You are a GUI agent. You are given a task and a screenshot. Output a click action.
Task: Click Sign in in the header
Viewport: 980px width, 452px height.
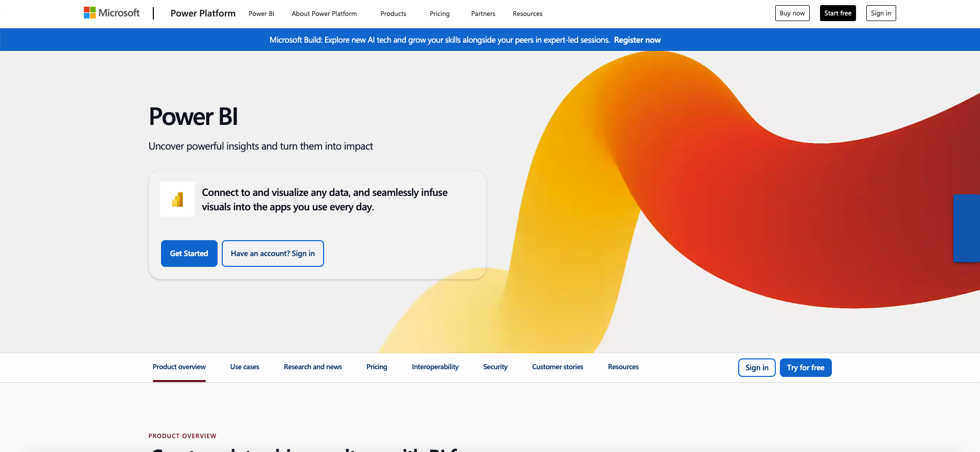(x=881, y=13)
